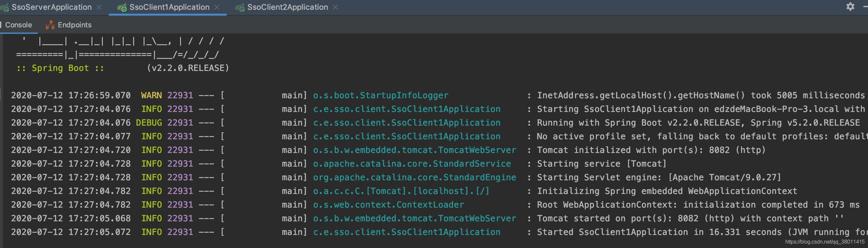Click the SsoClient1Application Spring Boot icon
The image size is (868, 248).
[122, 7]
